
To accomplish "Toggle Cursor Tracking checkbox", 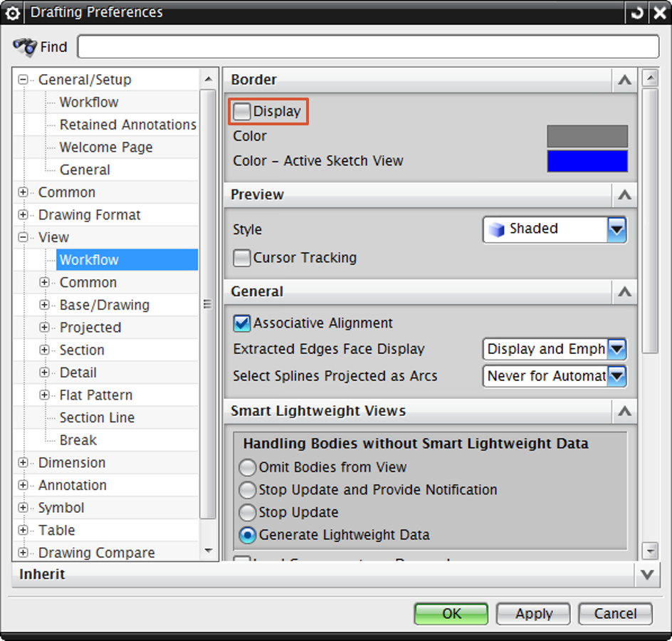I will tap(243, 258).
